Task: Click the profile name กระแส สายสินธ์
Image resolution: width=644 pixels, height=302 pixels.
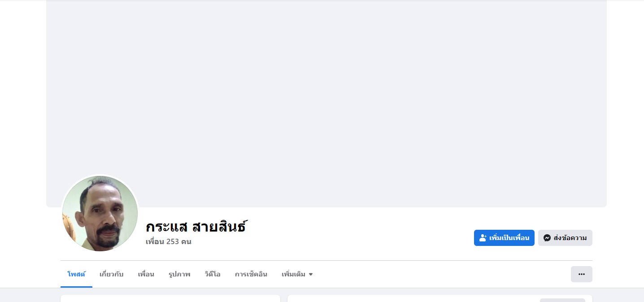Action: (196, 227)
